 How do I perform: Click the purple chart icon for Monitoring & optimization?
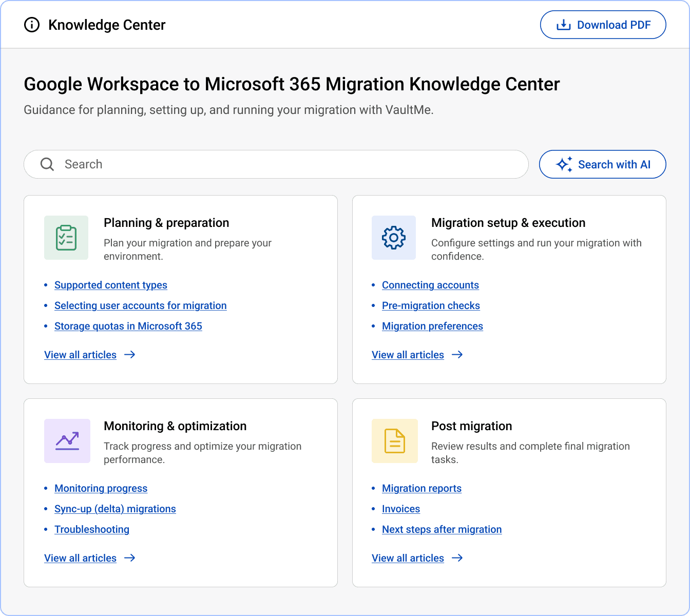(x=67, y=441)
